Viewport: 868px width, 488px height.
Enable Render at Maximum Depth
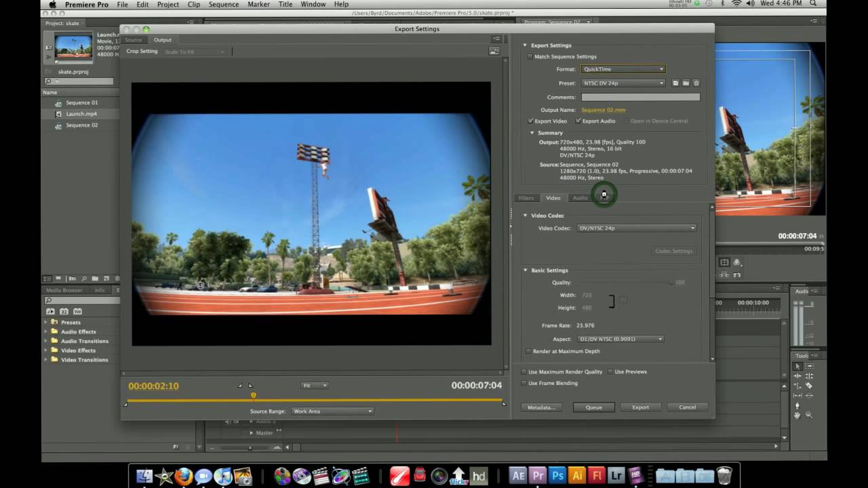tap(529, 351)
